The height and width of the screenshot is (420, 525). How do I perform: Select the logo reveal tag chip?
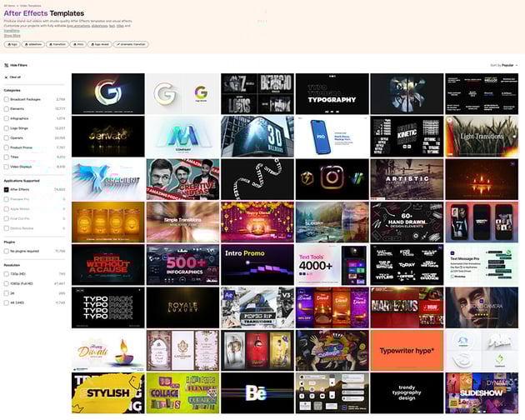point(100,44)
